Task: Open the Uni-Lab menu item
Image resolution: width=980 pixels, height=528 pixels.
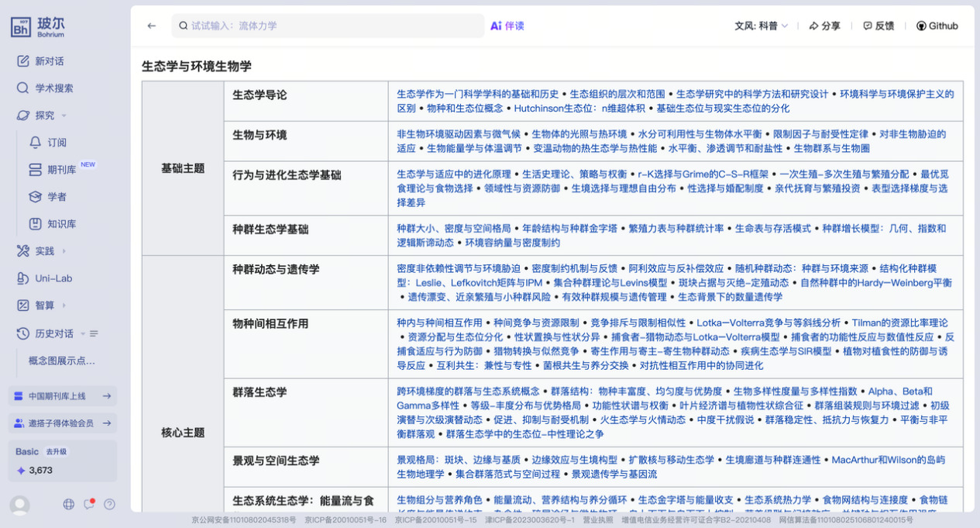Action: tap(53, 278)
